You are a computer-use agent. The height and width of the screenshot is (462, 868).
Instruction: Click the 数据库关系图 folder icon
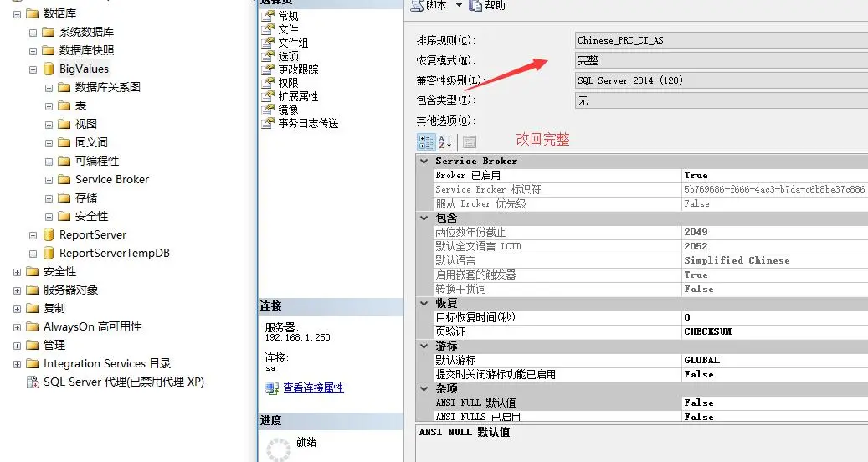click(x=64, y=87)
